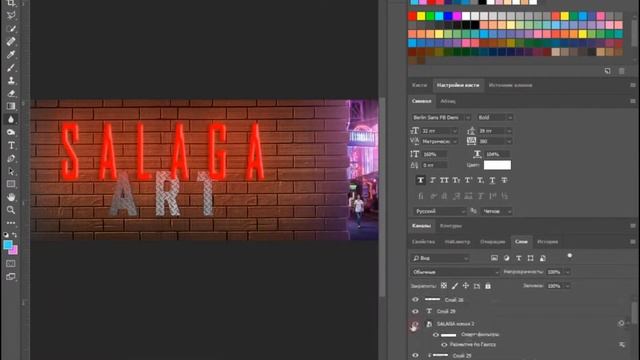Image resolution: width=640 pixels, height=360 pixels.
Task: Open the Обычные blend mode dropdown
Action: pos(455,272)
